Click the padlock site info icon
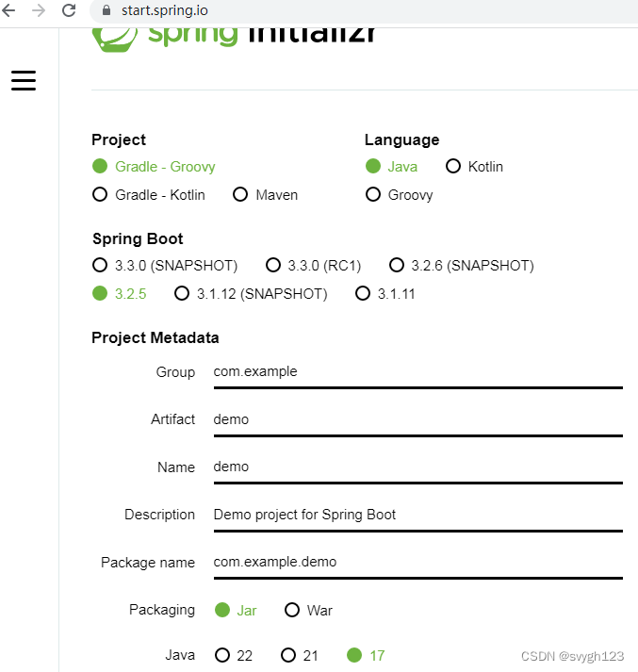The width and height of the screenshot is (638, 672). click(x=106, y=9)
